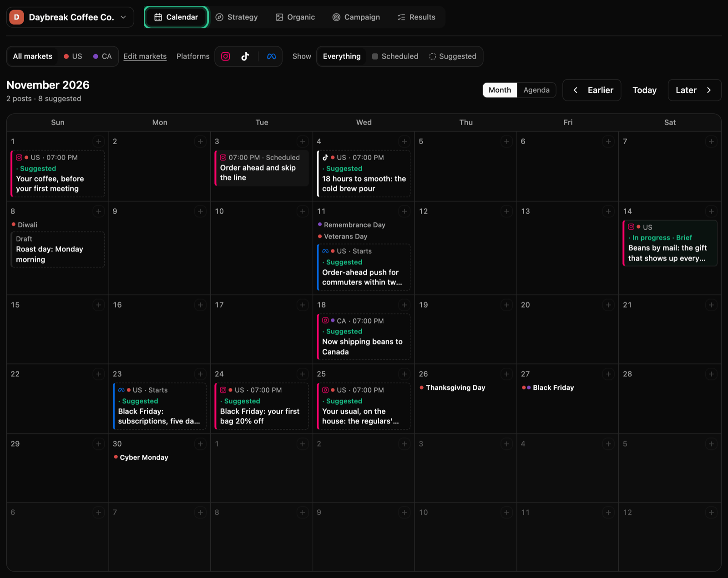Image resolution: width=728 pixels, height=578 pixels.
Task: Go to Later month
Action: coord(694,90)
